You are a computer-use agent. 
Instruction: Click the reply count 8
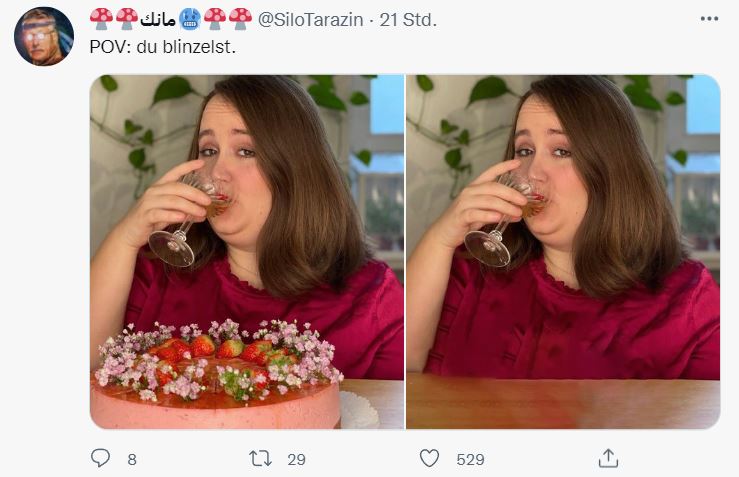pyautogui.click(x=132, y=459)
